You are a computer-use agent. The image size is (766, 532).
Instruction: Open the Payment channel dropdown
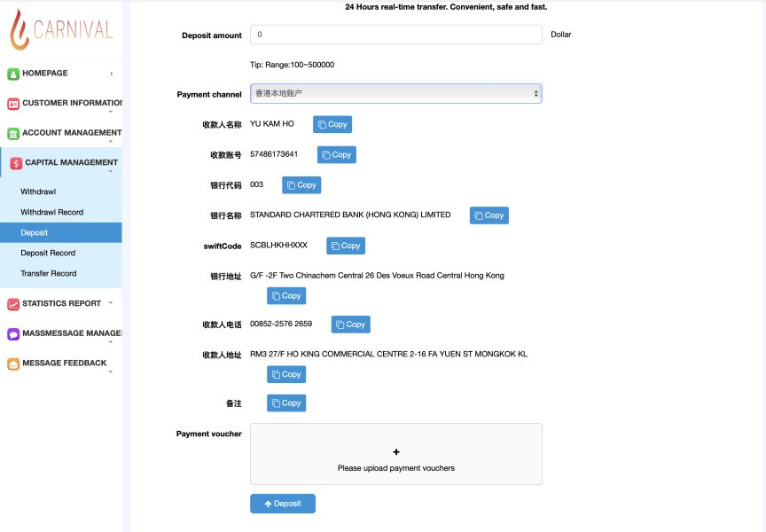click(x=395, y=93)
